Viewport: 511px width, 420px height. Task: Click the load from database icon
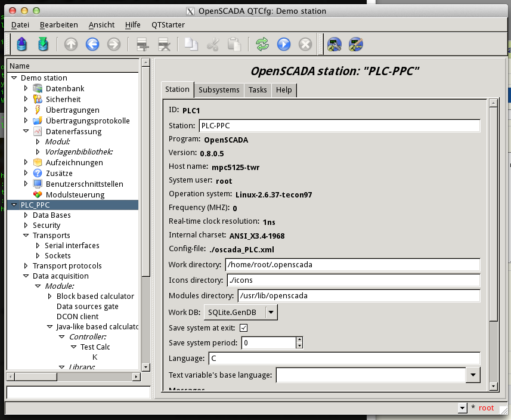pos(22,44)
